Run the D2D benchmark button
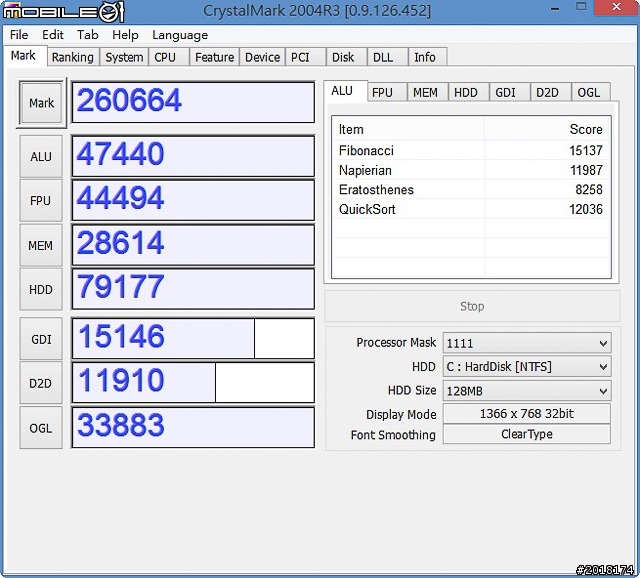Image resolution: width=640 pixels, height=578 pixels. [41, 384]
